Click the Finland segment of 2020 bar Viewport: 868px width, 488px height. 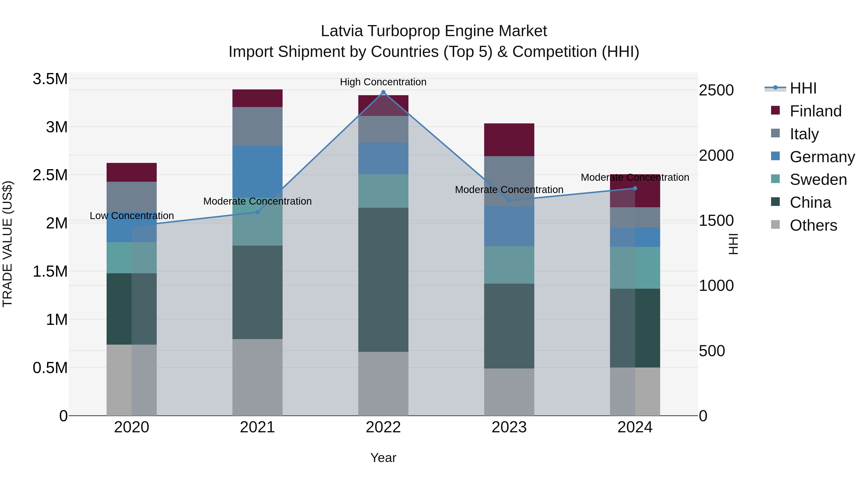(x=132, y=173)
